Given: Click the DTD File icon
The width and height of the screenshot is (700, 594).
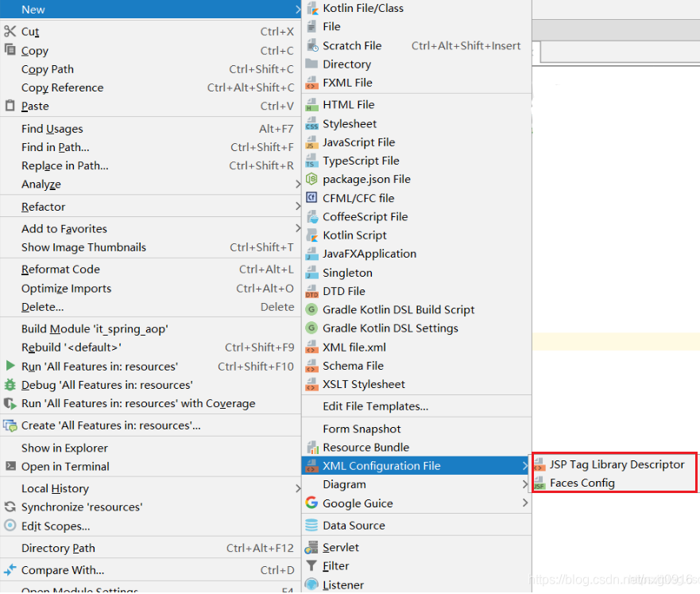Looking at the screenshot, I should pos(311,291).
